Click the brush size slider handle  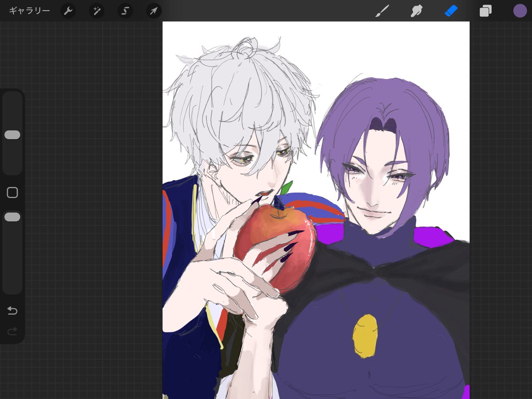click(12, 135)
